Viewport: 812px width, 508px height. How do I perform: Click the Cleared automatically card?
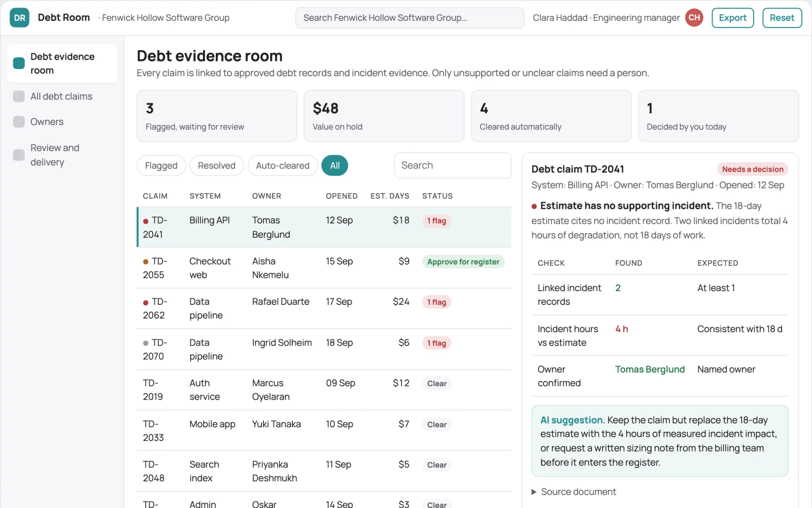pyautogui.click(x=551, y=116)
